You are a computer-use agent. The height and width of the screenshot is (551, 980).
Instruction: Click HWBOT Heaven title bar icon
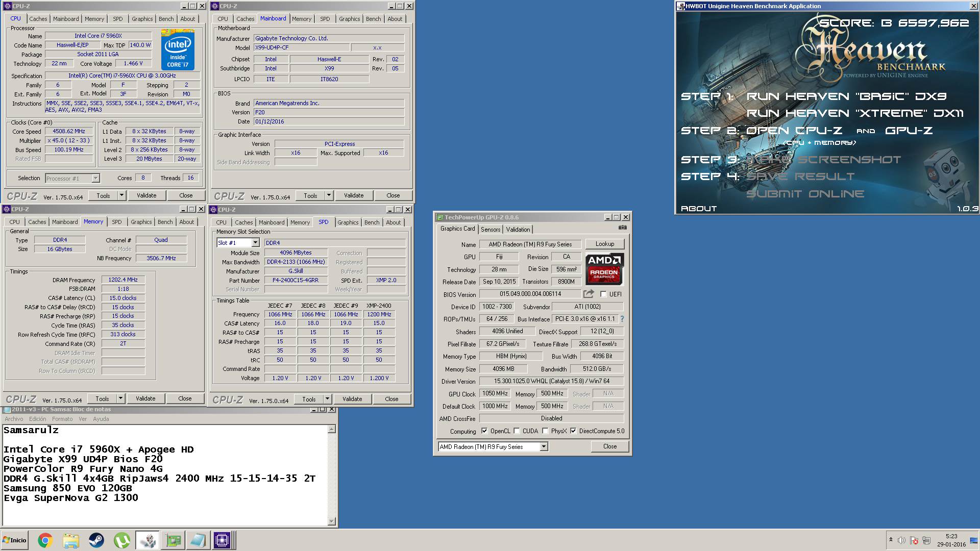click(681, 6)
